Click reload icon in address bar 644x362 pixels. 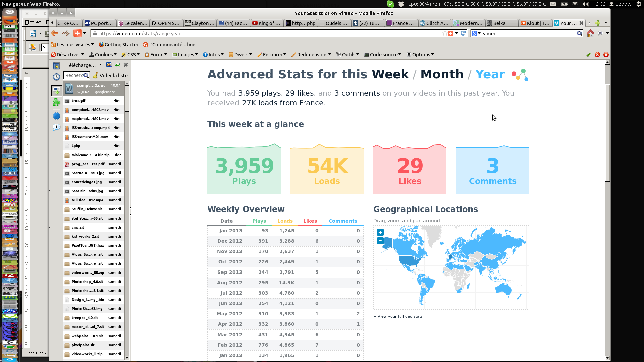coord(463,33)
